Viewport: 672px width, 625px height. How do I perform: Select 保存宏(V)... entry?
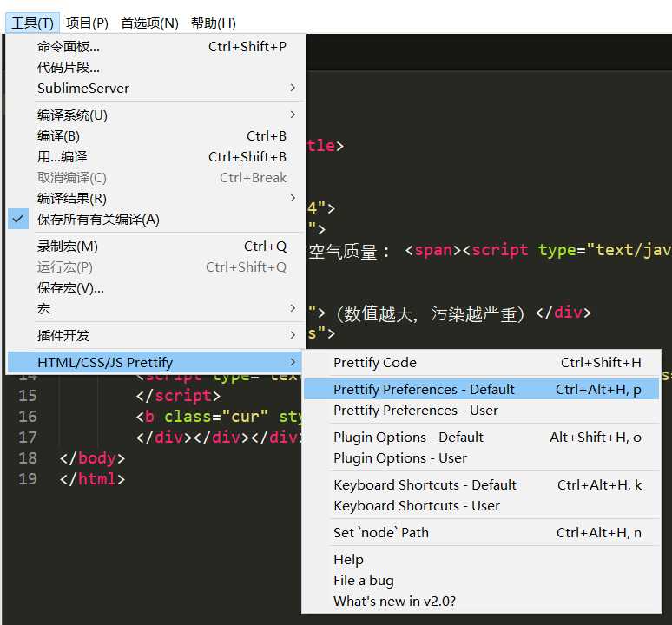pos(155,288)
